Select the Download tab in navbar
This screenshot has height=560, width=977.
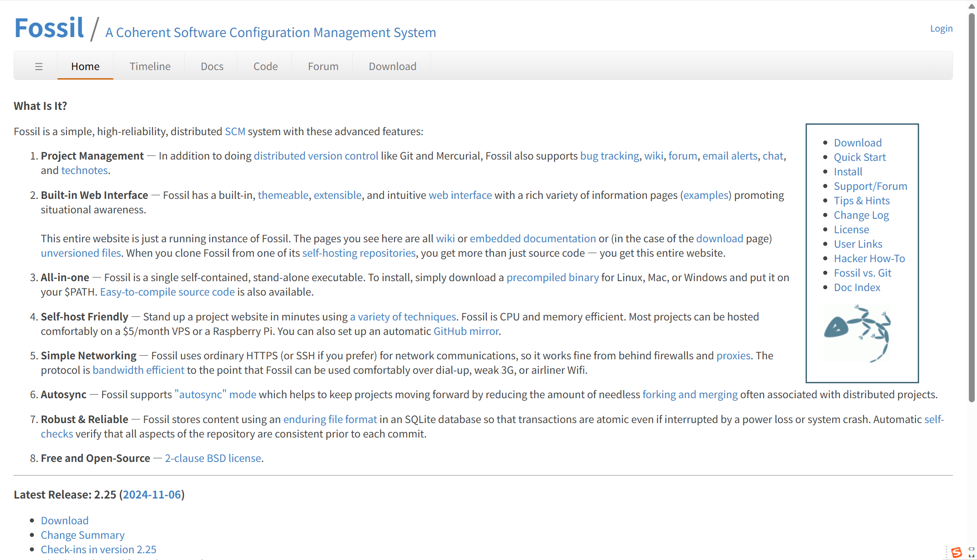coord(392,66)
